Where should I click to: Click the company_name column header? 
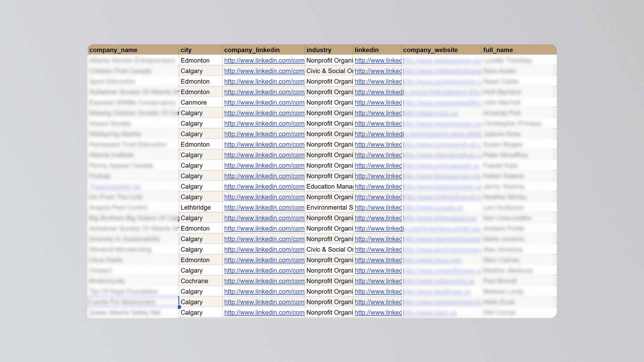[113, 50]
